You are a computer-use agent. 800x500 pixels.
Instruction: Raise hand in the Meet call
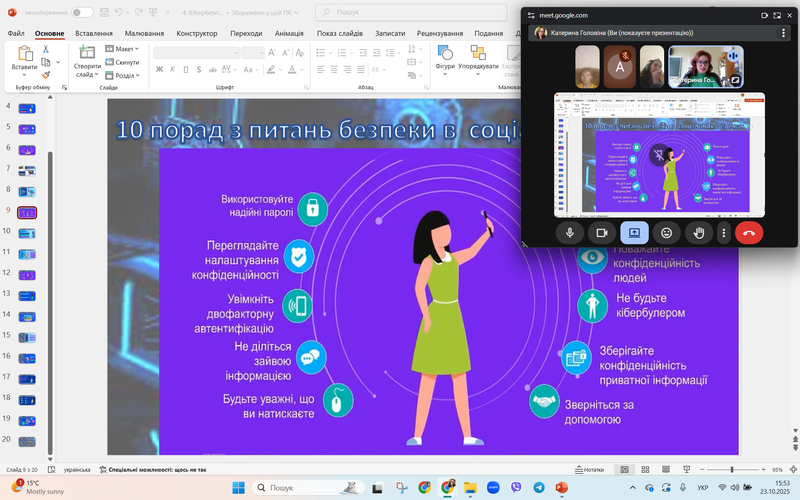699,232
